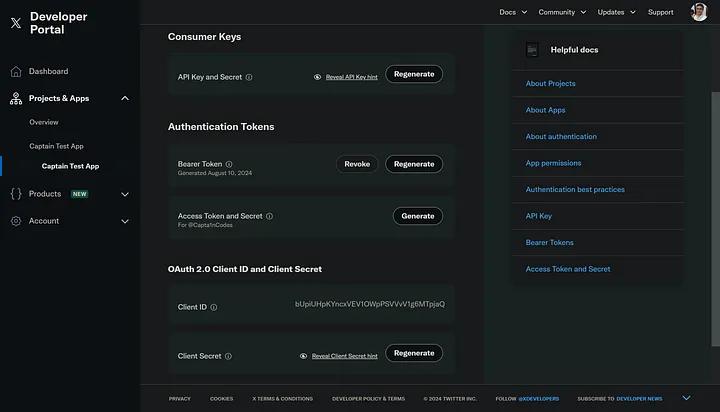This screenshot has width=720, height=412.
Task: Click the page vertical scrollbar
Action: click(715, 219)
